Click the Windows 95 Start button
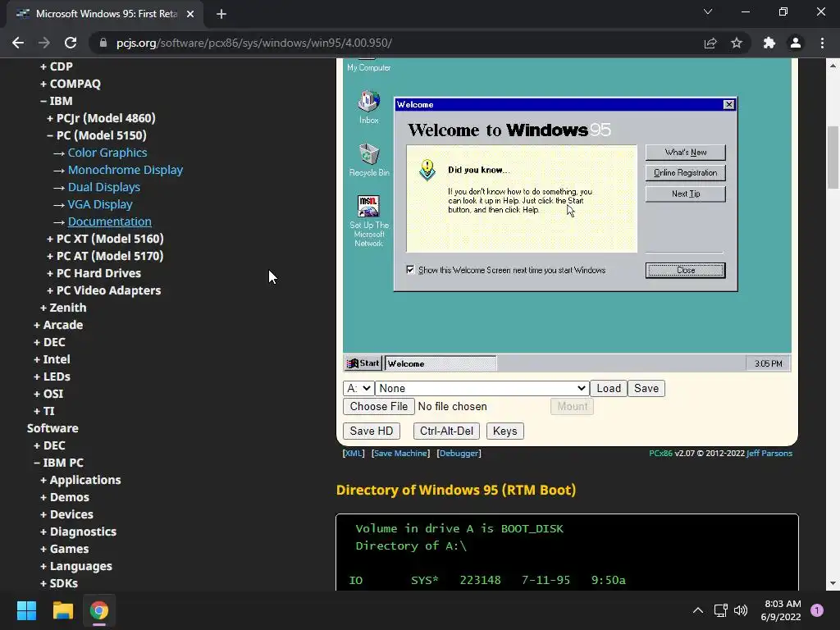The height and width of the screenshot is (630, 840). pos(363,363)
